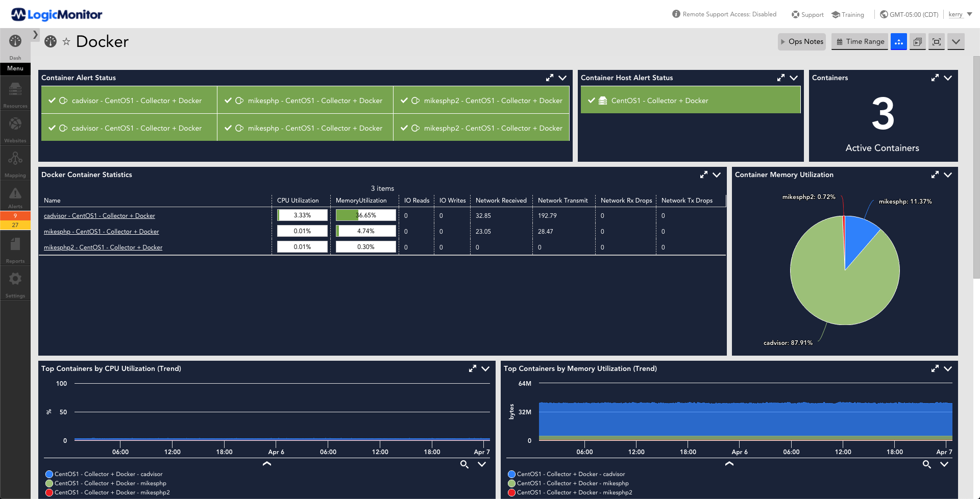The height and width of the screenshot is (499, 980).
Task: Click the mikesphp blue pie slice
Action: click(x=861, y=238)
